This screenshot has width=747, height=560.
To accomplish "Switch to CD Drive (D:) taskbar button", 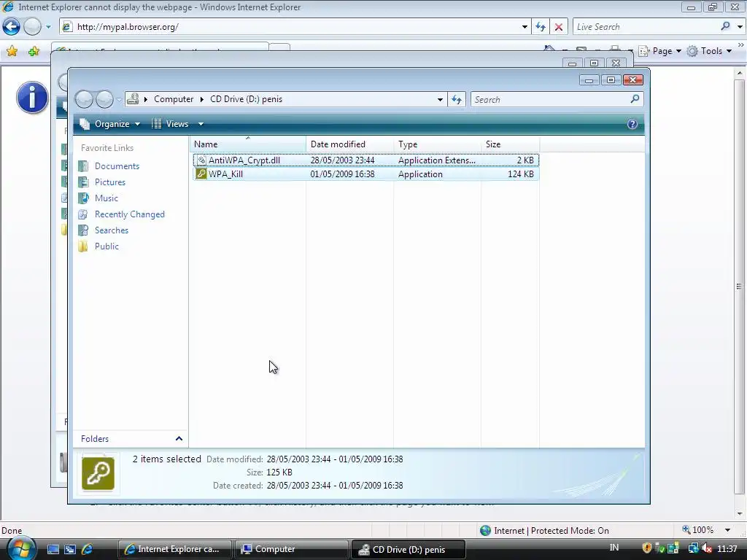I will pyautogui.click(x=408, y=549).
